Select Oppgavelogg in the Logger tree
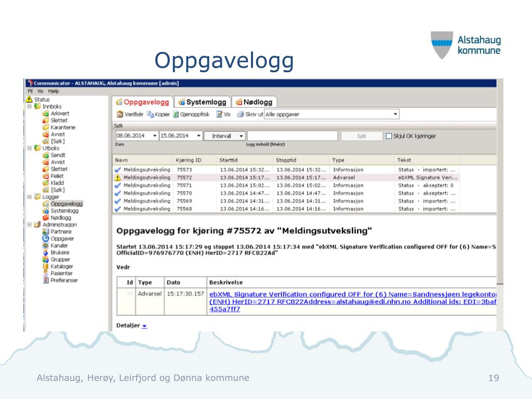The image size is (532, 399). [x=62, y=204]
